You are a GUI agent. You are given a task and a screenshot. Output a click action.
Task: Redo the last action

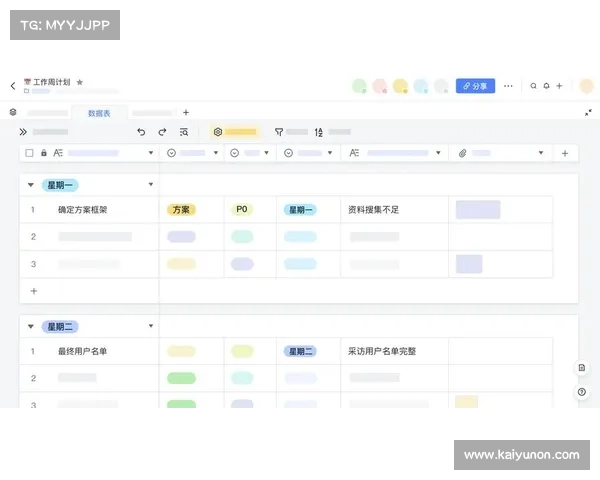pyautogui.click(x=162, y=132)
